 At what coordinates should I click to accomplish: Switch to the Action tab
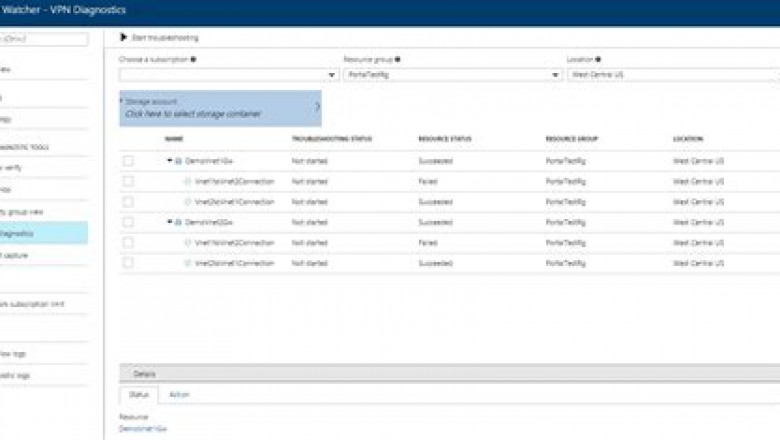click(178, 394)
